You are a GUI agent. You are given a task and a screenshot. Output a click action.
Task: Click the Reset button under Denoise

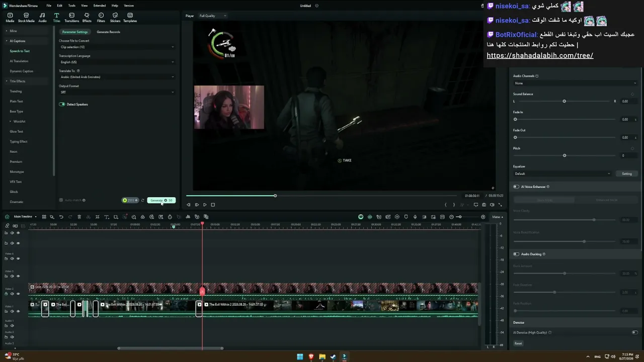pyautogui.click(x=518, y=343)
